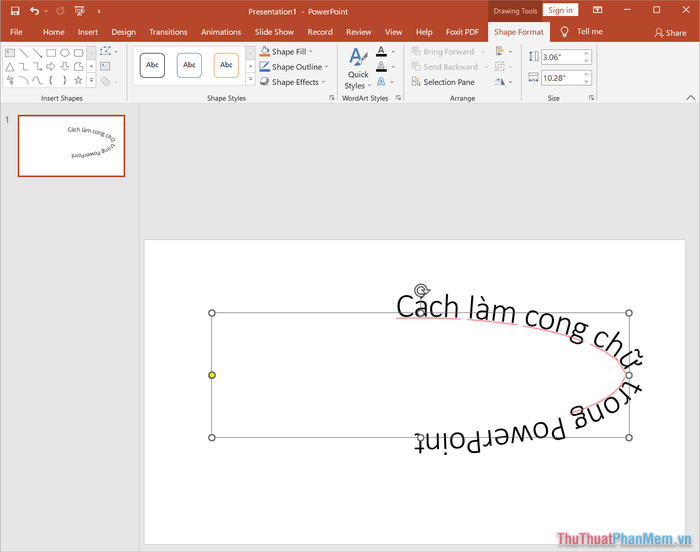Select the Left Brace shape

pos(51,80)
